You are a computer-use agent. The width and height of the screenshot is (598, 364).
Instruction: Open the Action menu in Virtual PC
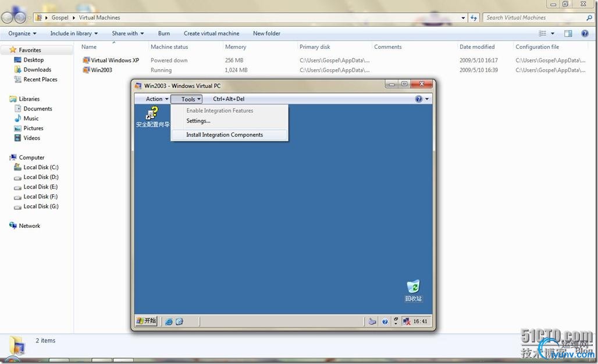tap(156, 99)
